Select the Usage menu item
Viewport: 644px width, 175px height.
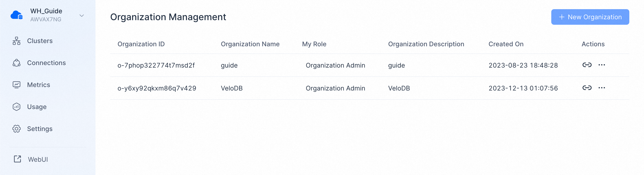click(37, 107)
